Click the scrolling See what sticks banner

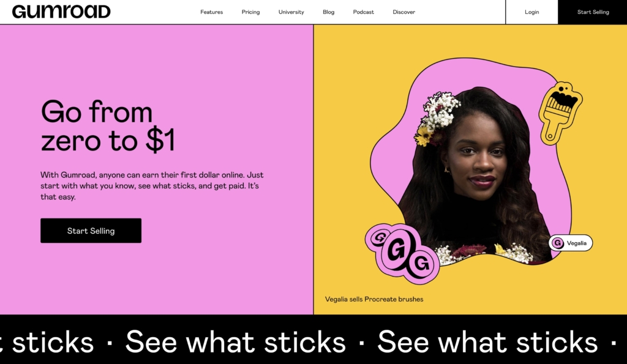point(313,341)
